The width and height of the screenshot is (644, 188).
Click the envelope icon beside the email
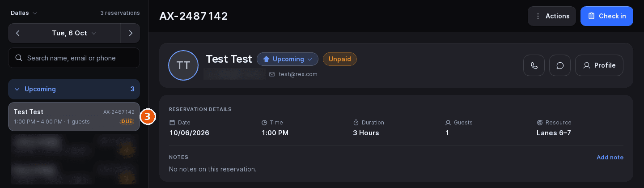coord(272,74)
